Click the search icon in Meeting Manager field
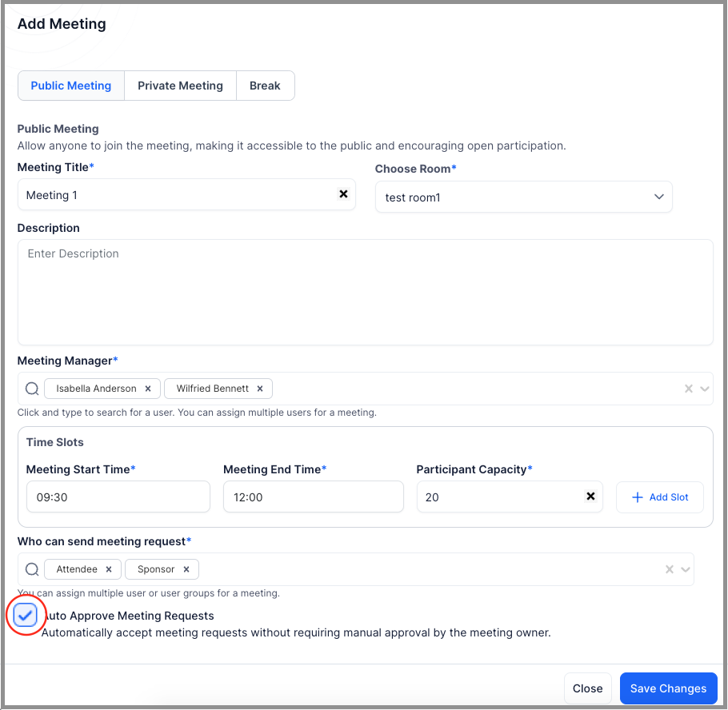Viewport: 728px width, 710px height. click(32, 389)
